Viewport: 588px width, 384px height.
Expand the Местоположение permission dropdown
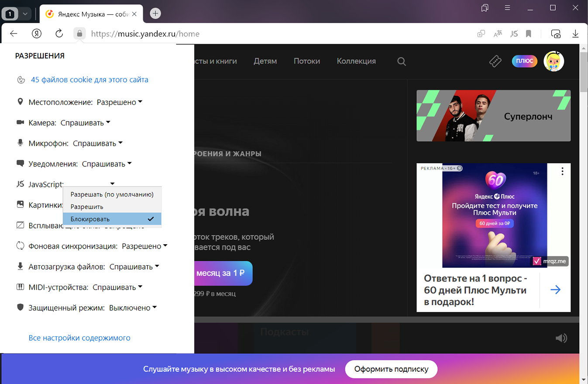point(120,102)
